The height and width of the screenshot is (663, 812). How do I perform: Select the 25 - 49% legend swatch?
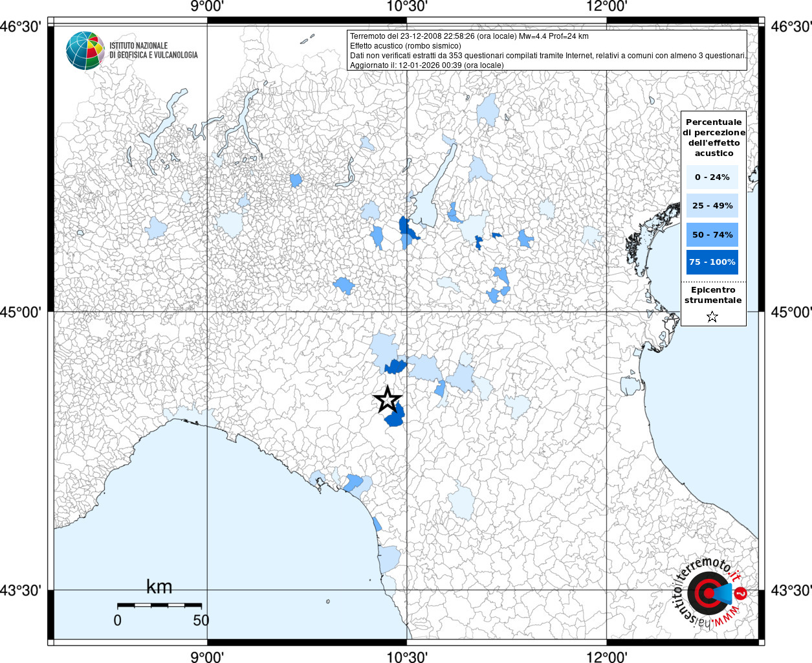pos(712,206)
